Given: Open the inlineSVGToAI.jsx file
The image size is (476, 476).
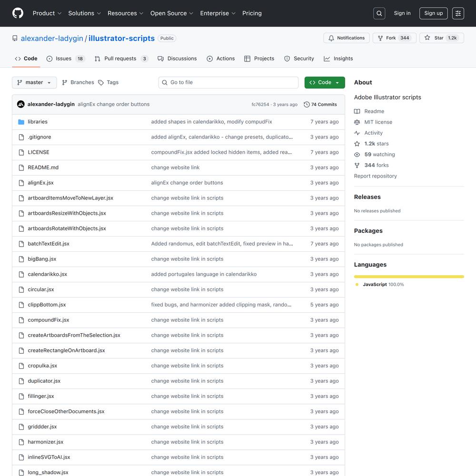Looking at the screenshot, I should (49, 457).
